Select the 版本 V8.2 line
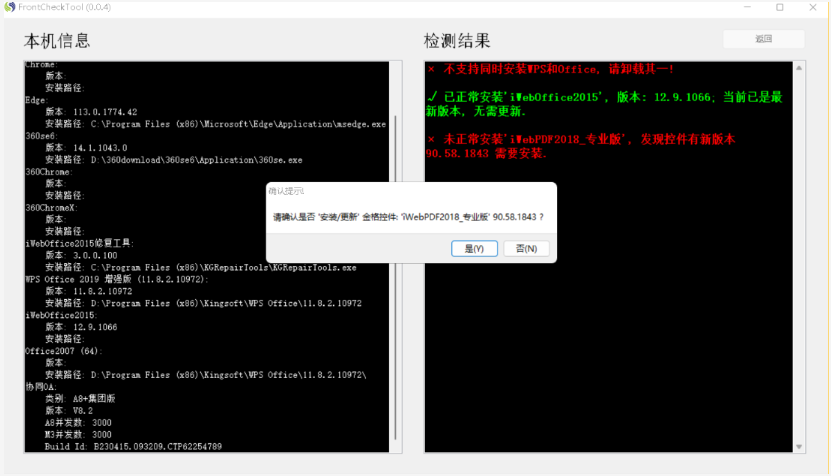This screenshot has height=476, width=831. [69, 411]
